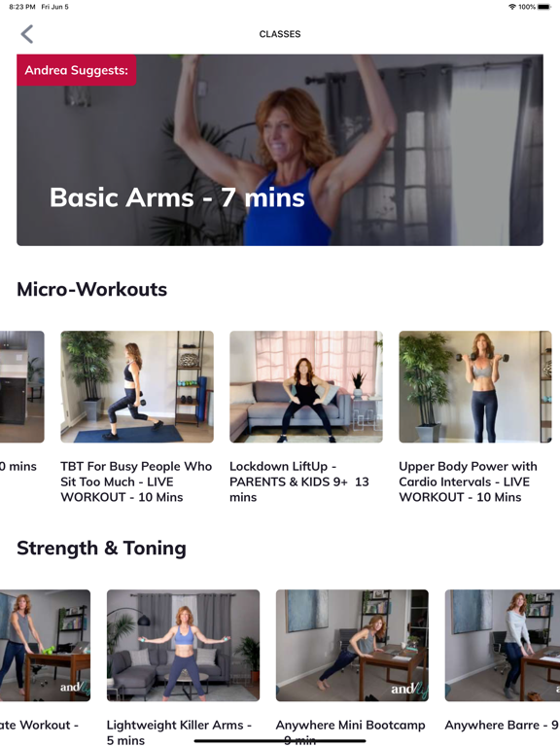Open Lockdown LiftUp Parents & Kids thumbnail
This screenshot has width=560, height=747.
(x=306, y=387)
